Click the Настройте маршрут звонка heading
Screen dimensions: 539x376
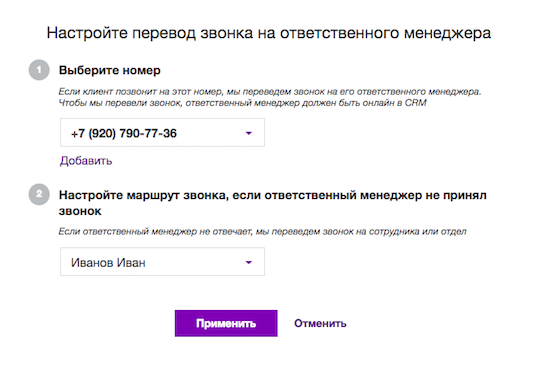[x=273, y=203]
